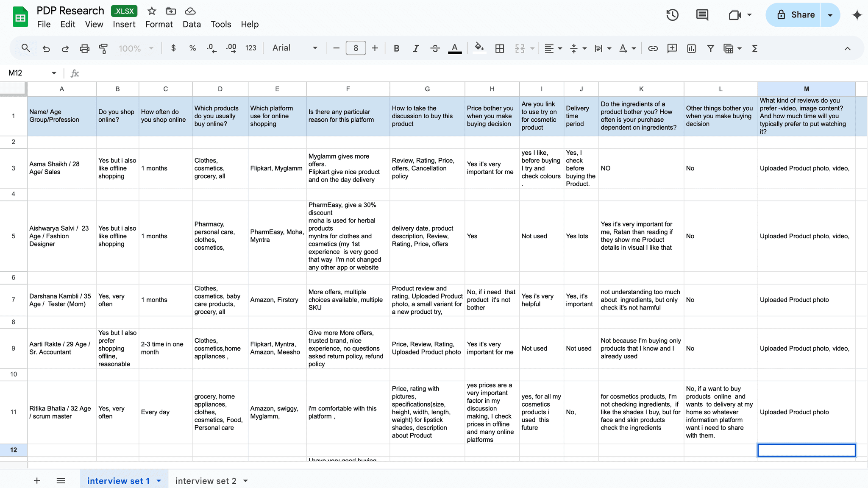The width and height of the screenshot is (868, 488).
Task: Click the font size input field
Action: [356, 48]
